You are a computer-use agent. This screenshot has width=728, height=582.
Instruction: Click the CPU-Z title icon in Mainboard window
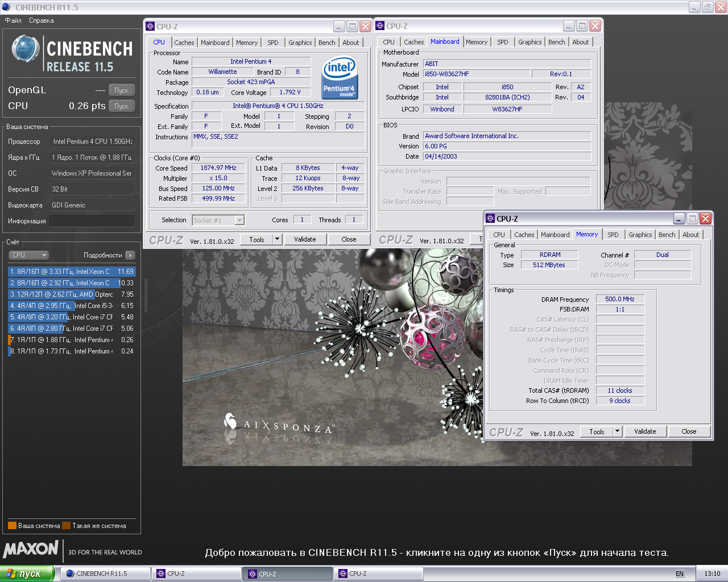click(x=380, y=26)
